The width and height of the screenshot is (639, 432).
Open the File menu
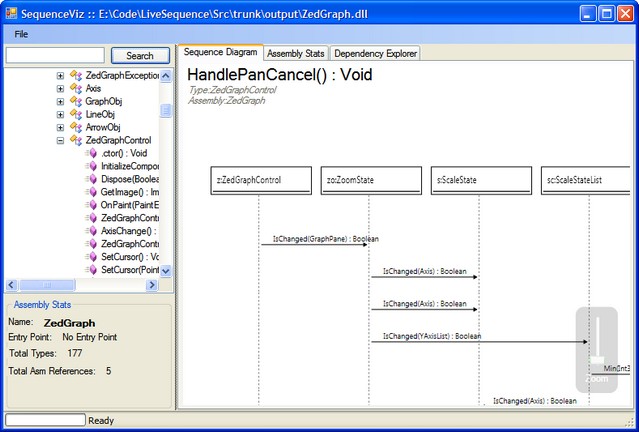click(x=21, y=34)
